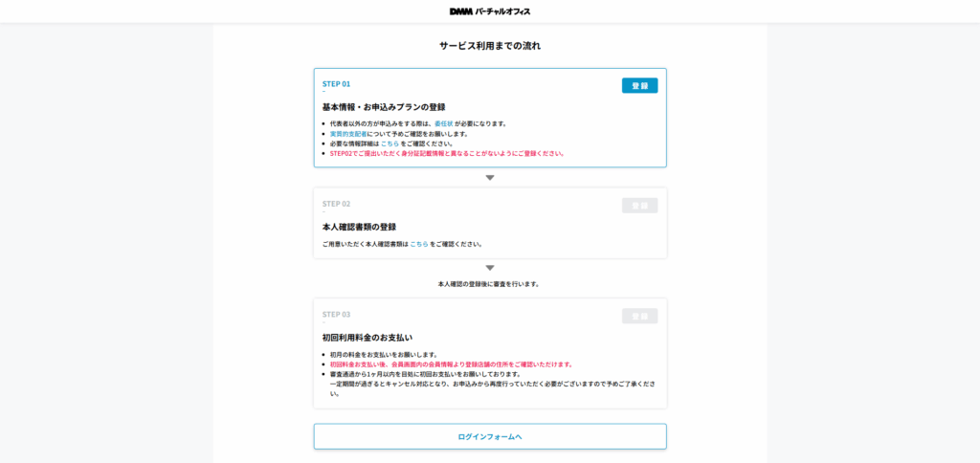The width and height of the screenshot is (980, 463).
Task: Click the STEP 01 登録 button
Action: coord(639,85)
